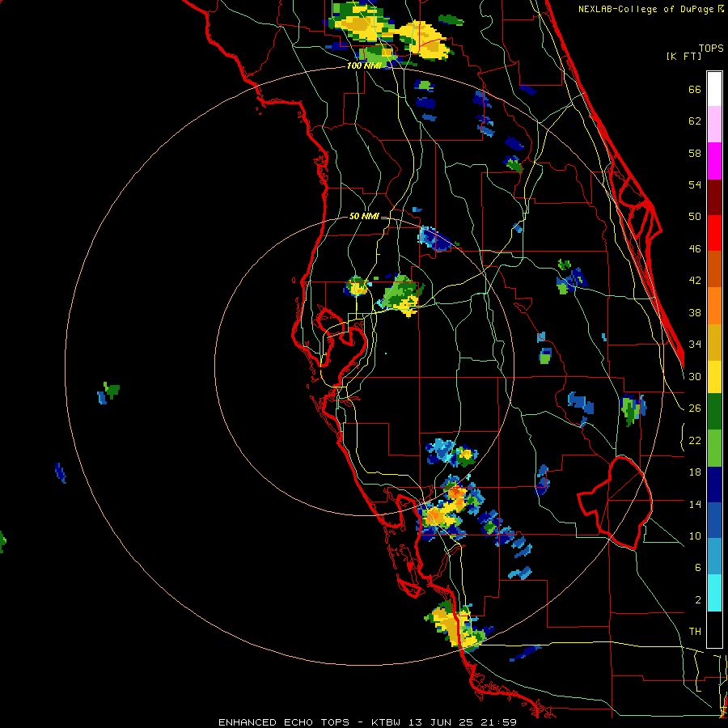Click the 34 value on legend
Image resolution: width=728 pixels, height=728 pixels.
[x=695, y=344]
